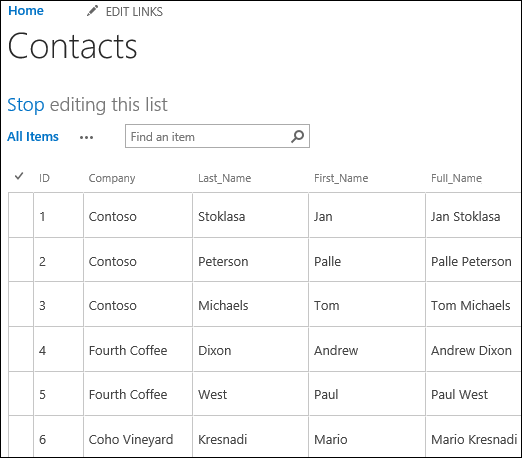This screenshot has width=522, height=458.
Task: Select the Palle Peterson cell
Action: (x=473, y=260)
